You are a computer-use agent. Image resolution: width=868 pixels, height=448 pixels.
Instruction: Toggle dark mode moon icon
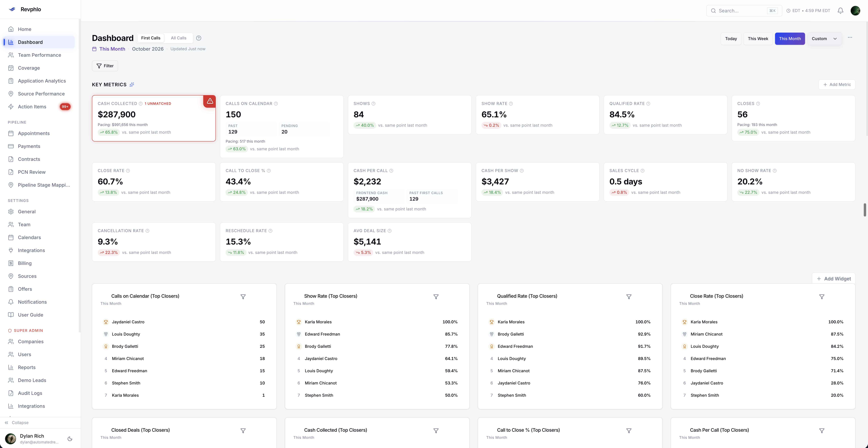[x=70, y=439]
